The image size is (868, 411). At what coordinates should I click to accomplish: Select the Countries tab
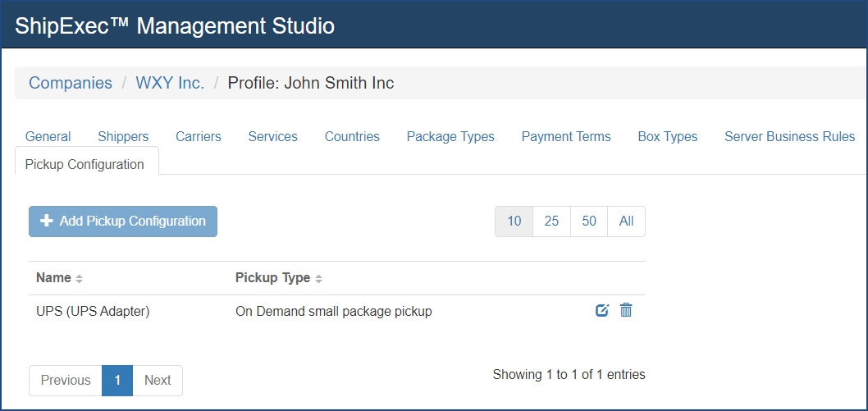tap(352, 137)
